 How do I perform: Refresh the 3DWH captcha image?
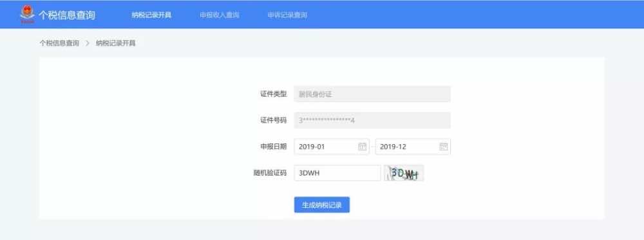tap(404, 172)
